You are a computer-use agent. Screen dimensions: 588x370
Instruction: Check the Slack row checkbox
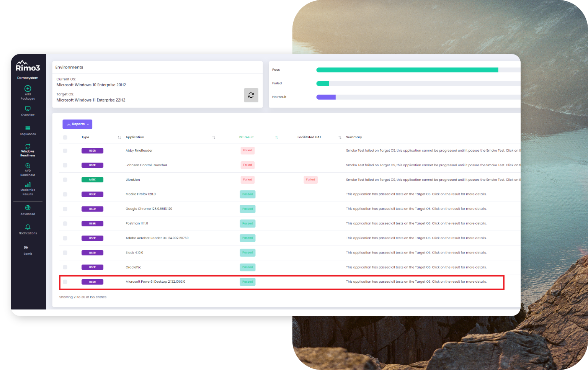[x=65, y=252]
